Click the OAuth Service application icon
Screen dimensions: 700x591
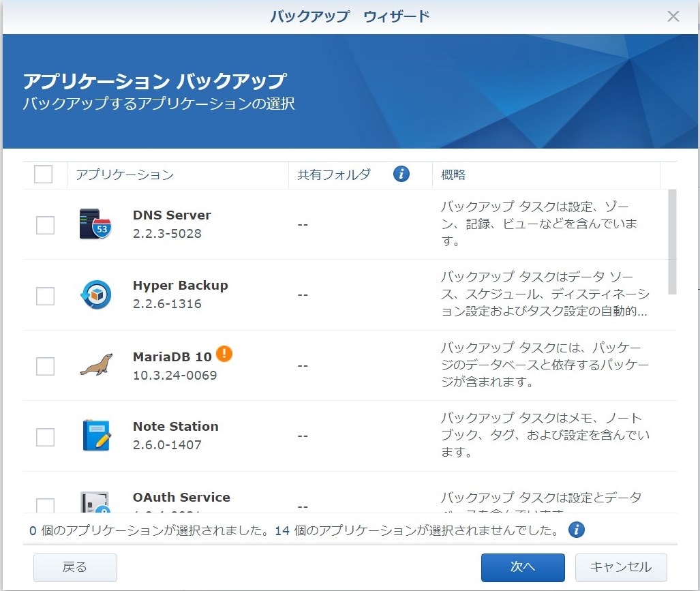[95, 502]
